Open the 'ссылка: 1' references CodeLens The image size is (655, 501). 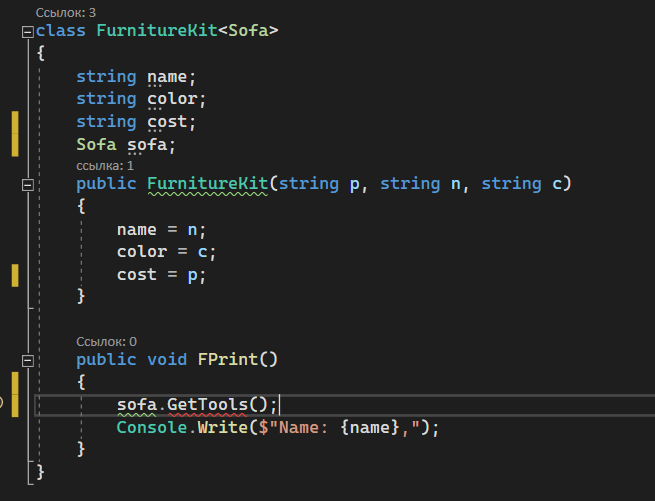tap(105, 166)
